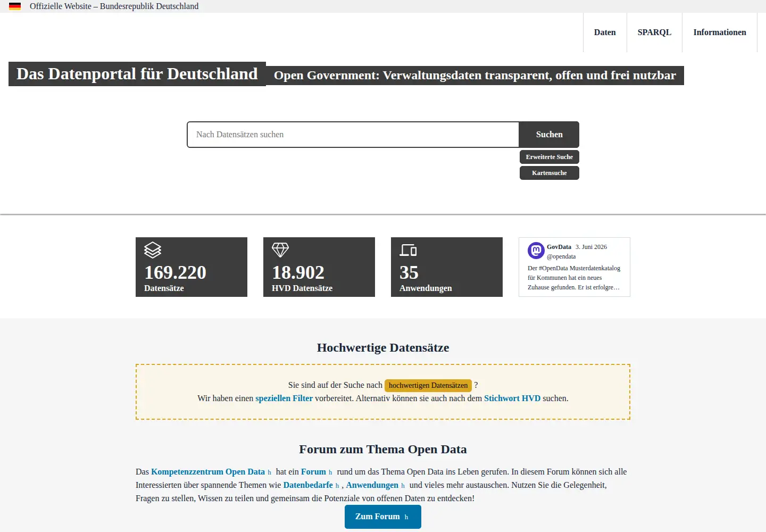The height and width of the screenshot is (532, 766).
Task: Click the hochwertigen Datensätzen highlight
Action: (x=428, y=385)
